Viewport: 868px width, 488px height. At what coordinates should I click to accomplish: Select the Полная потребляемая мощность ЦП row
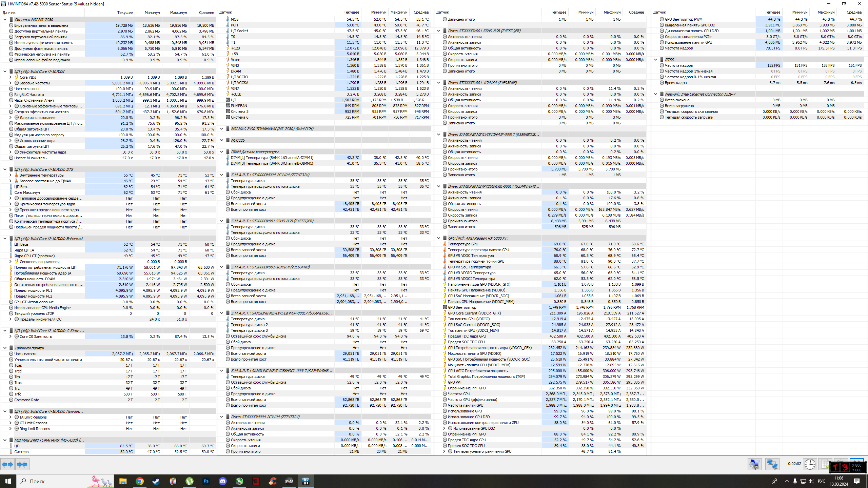pyautogui.click(x=45, y=267)
